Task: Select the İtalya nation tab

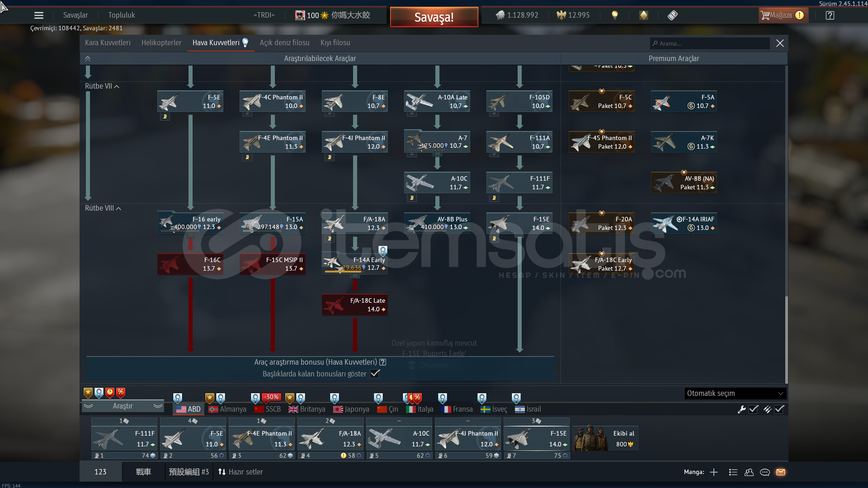Action: pyautogui.click(x=420, y=409)
